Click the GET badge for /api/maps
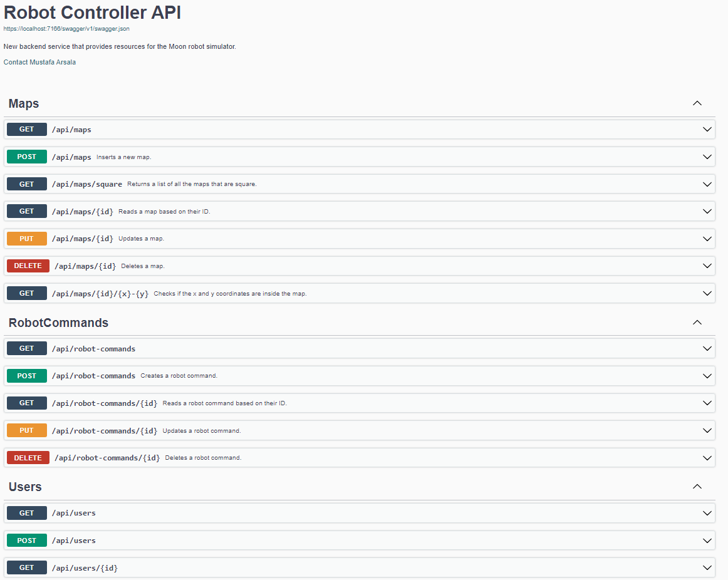 pos(27,130)
